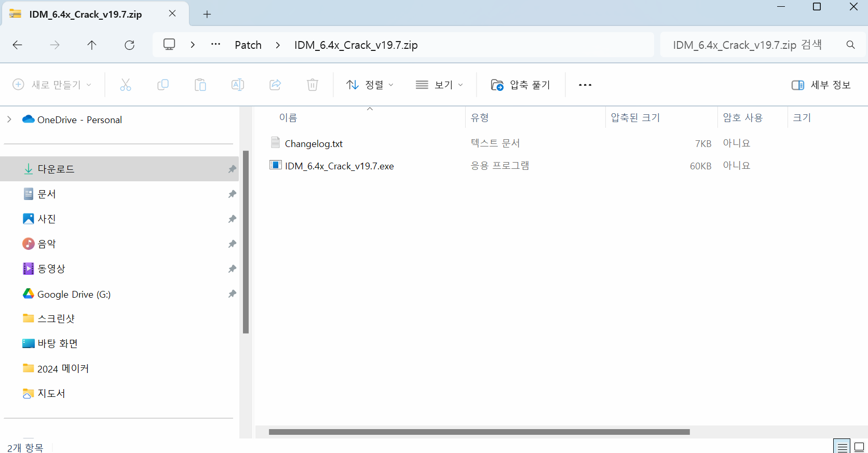Switch to details list view icon
The height and width of the screenshot is (453, 868).
click(x=842, y=446)
